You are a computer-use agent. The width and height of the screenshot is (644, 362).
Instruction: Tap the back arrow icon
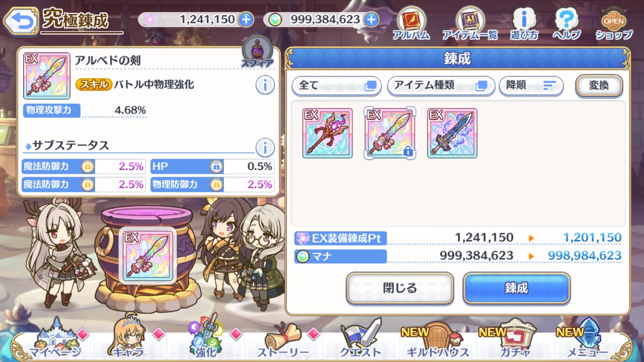tap(20, 20)
